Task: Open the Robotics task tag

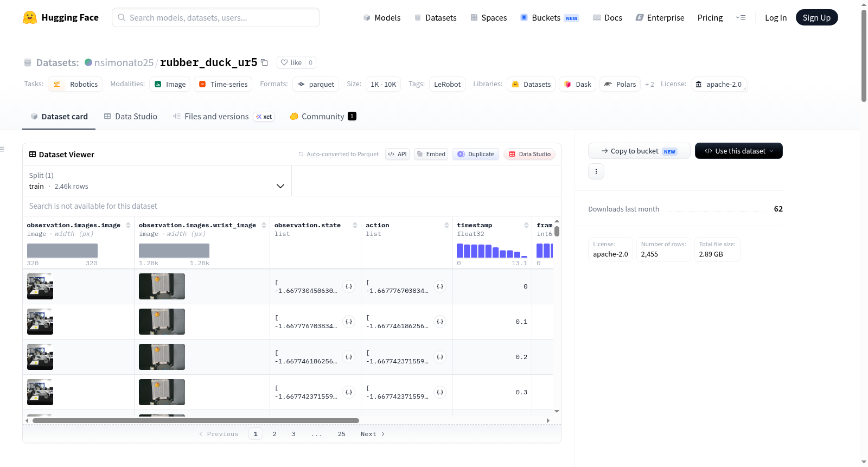Action: [x=75, y=84]
